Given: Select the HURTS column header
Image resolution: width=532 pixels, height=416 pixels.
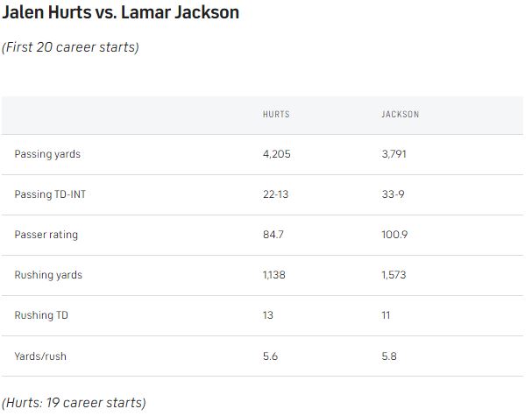Looking at the screenshot, I should (x=276, y=114).
